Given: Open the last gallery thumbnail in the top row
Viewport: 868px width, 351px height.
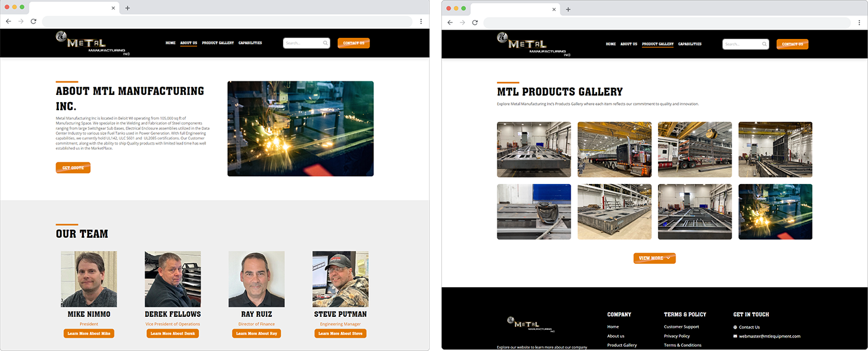Looking at the screenshot, I should click(x=775, y=149).
